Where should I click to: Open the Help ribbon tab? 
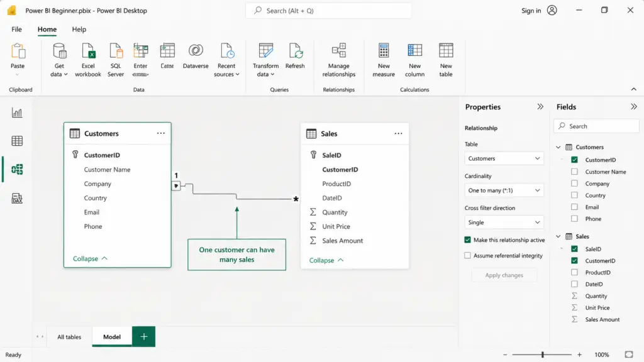[x=79, y=29]
